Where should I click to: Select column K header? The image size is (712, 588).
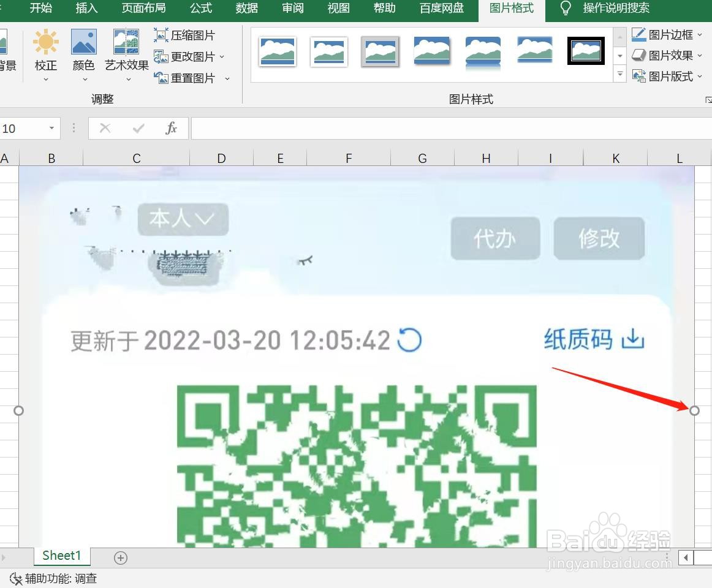[x=616, y=158]
